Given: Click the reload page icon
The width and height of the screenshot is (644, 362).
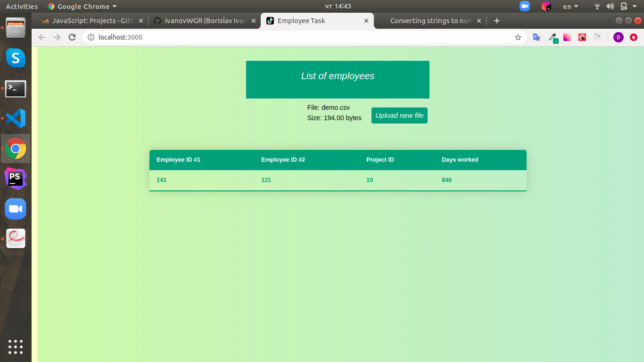Looking at the screenshot, I should click(72, 37).
